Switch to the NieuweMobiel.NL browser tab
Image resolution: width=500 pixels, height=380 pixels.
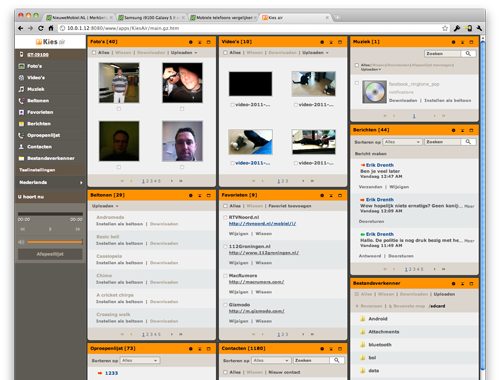[x=79, y=17]
